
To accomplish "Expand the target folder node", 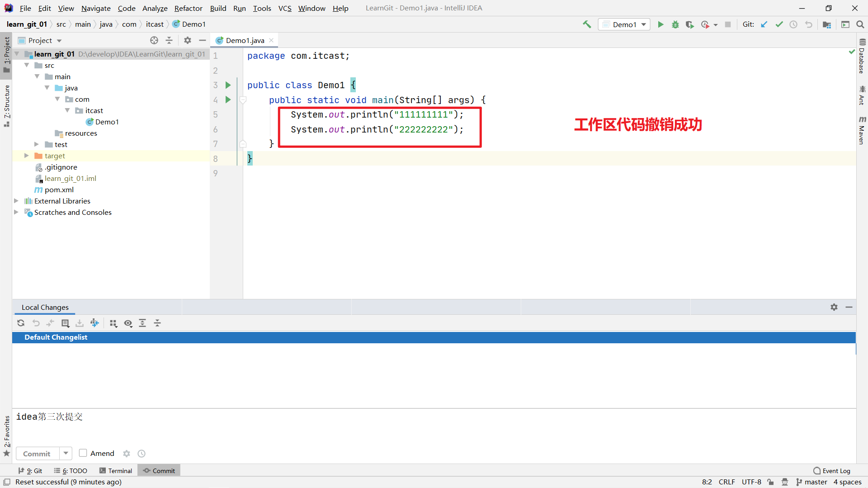I will pos(26,156).
